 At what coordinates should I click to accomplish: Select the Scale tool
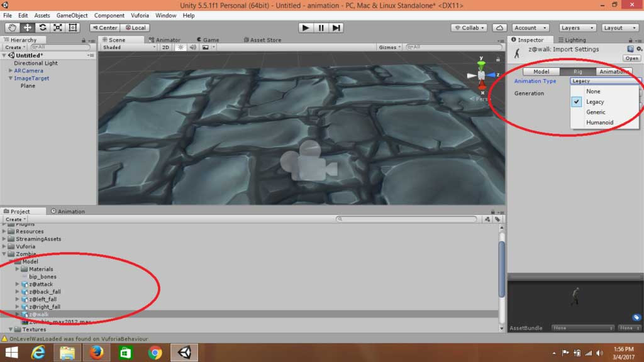58,28
